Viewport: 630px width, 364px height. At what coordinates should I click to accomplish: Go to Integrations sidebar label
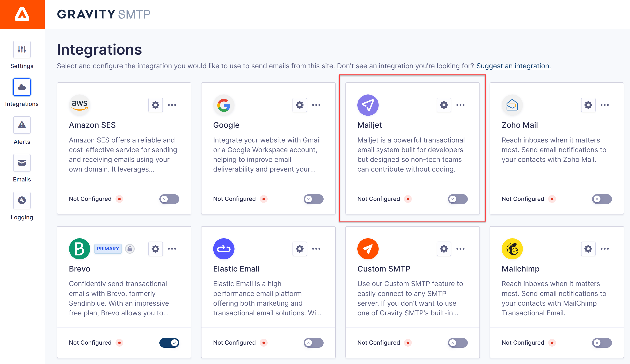click(22, 104)
